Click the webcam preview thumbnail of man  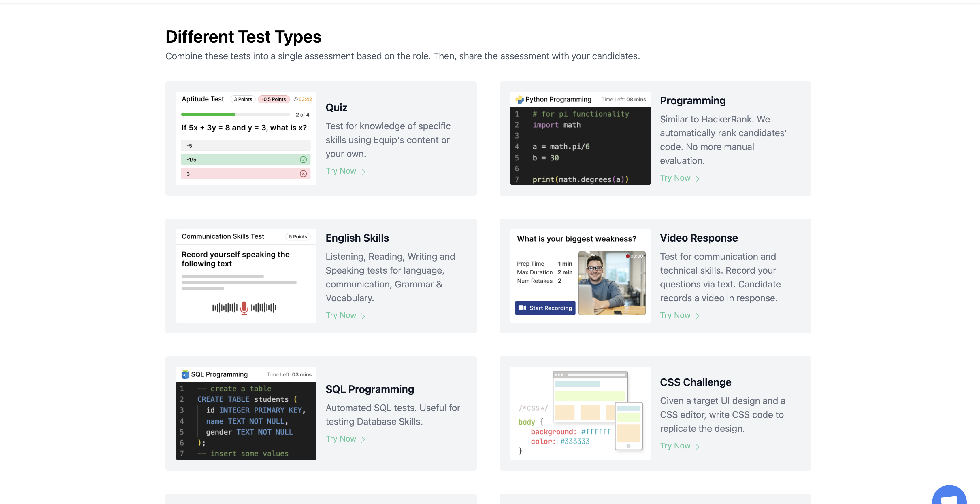(x=612, y=283)
